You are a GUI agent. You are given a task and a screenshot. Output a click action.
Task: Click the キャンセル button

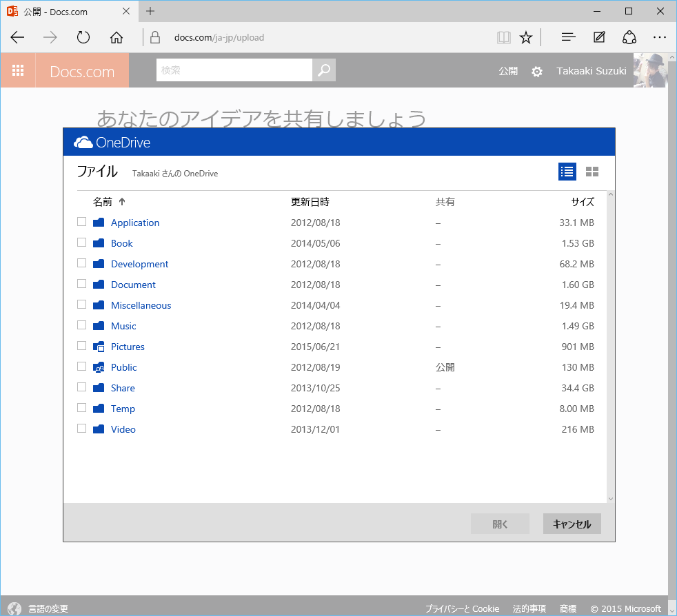tap(572, 524)
